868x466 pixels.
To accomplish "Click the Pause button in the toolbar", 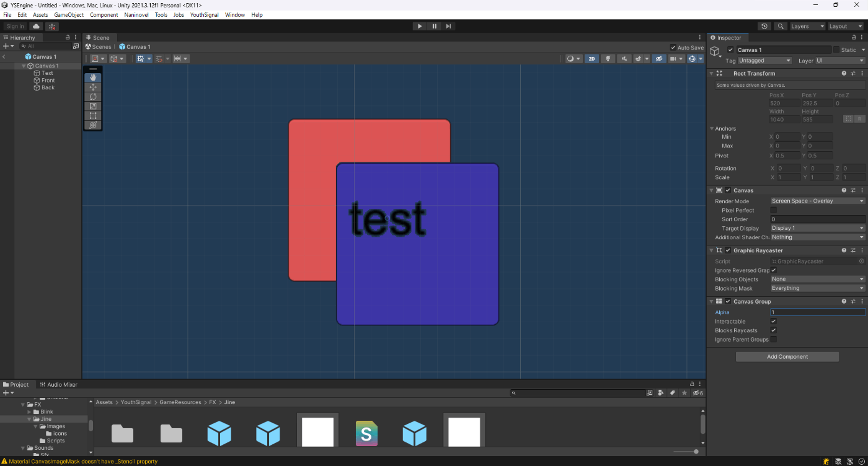I will point(434,25).
